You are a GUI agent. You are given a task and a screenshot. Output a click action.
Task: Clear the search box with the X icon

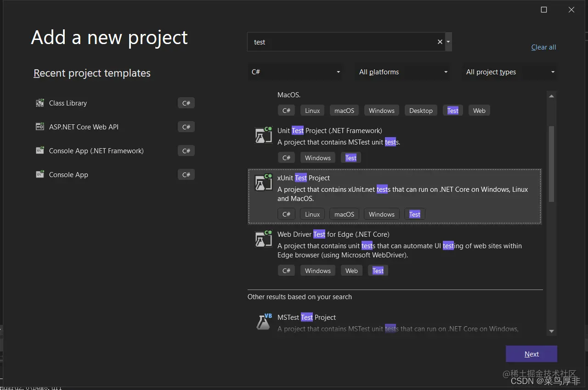click(440, 42)
